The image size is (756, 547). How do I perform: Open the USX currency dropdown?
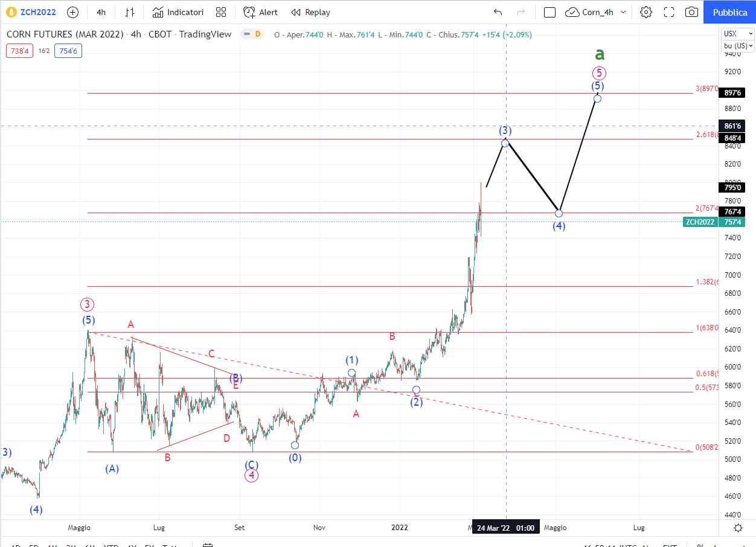tap(737, 34)
